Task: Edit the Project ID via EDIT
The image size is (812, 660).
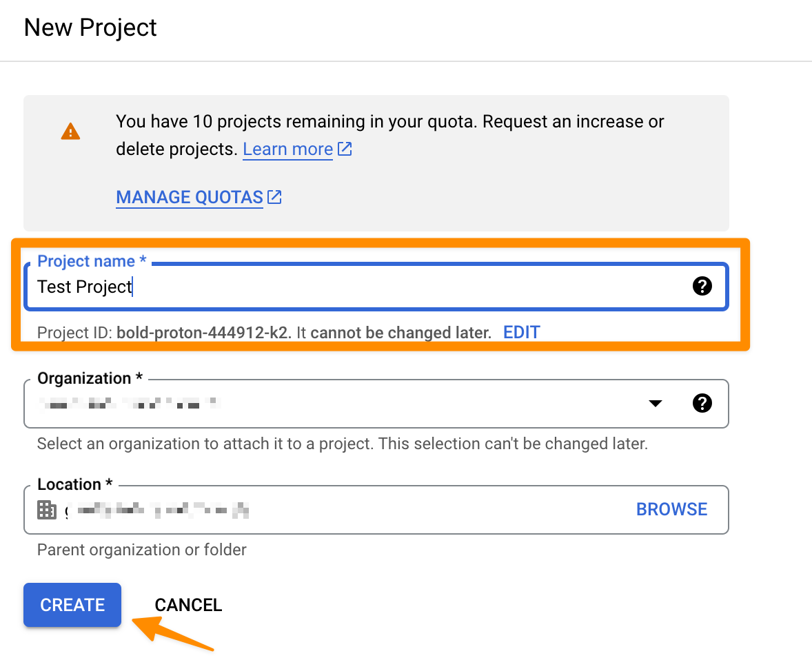Action: tap(522, 332)
